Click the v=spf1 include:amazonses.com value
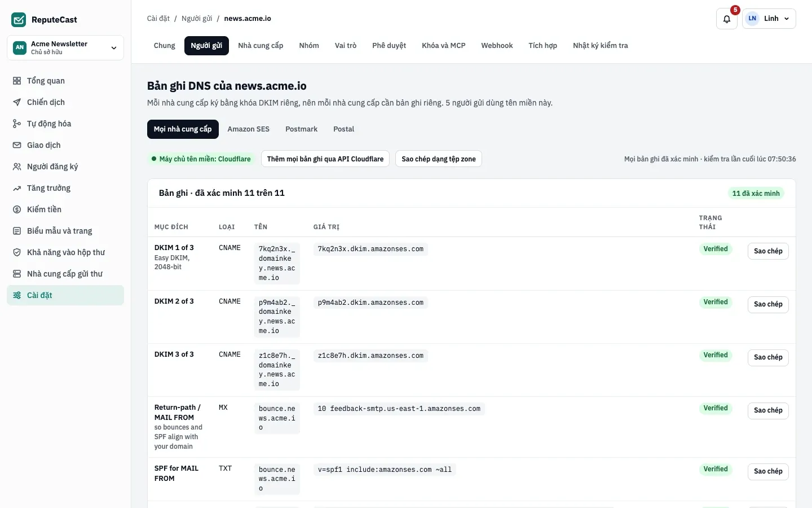This screenshot has height=508, width=812. click(385, 470)
